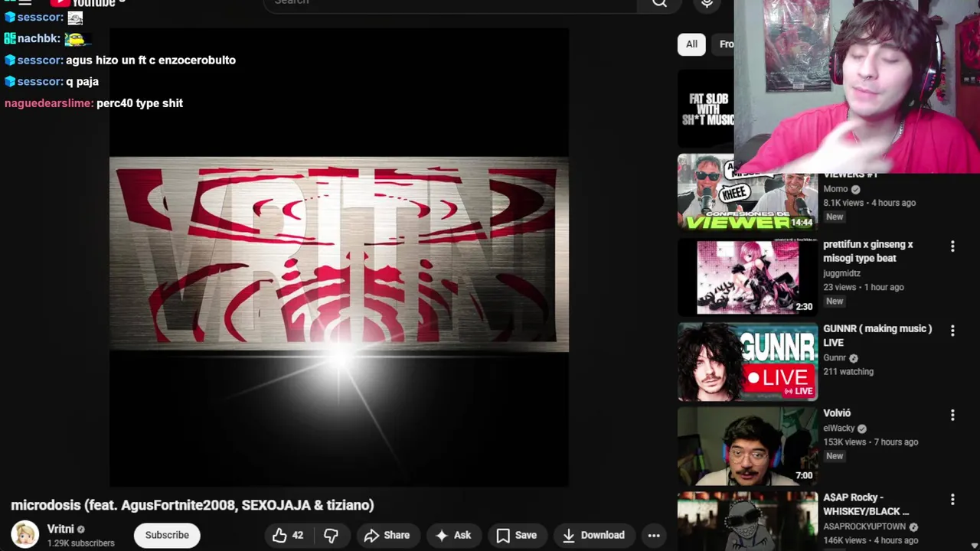Download the video
The image size is (980, 551).
tap(593, 535)
